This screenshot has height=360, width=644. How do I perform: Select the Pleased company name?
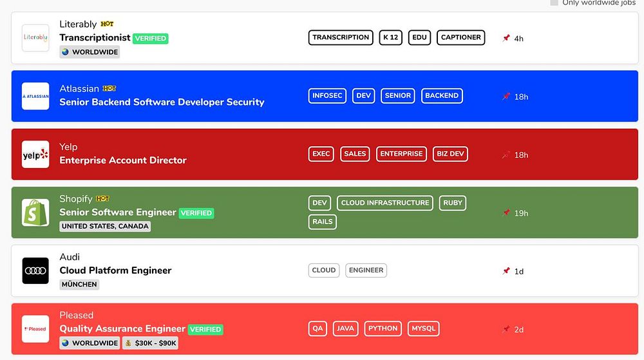[x=77, y=316]
